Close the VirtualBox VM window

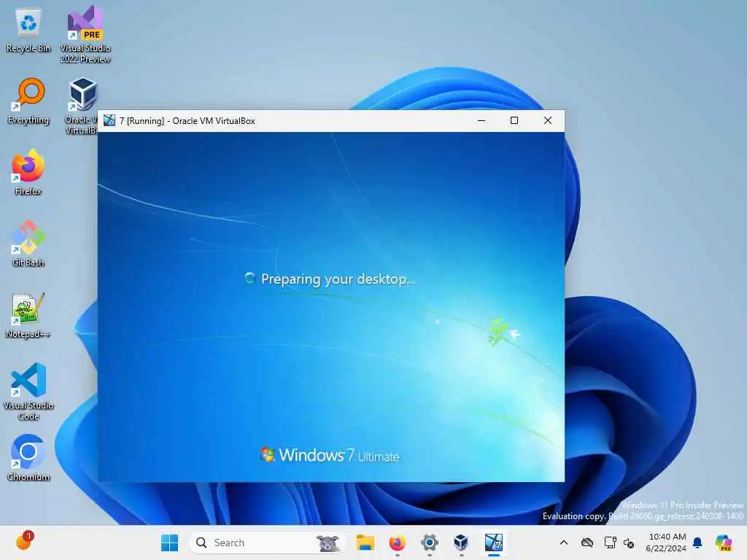pos(548,120)
